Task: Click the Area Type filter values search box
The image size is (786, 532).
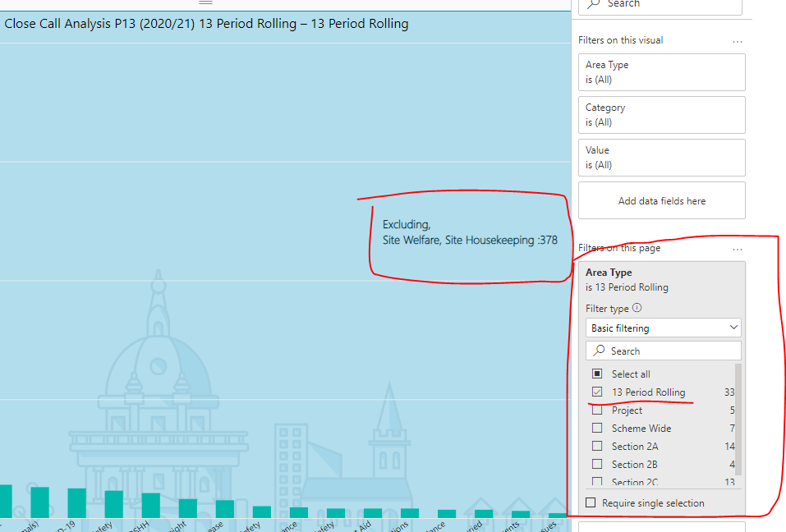Action: tap(663, 351)
